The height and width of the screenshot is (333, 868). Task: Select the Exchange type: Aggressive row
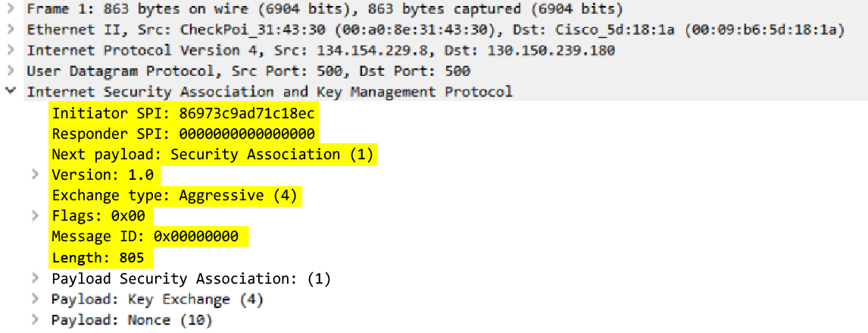click(x=176, y=196)
